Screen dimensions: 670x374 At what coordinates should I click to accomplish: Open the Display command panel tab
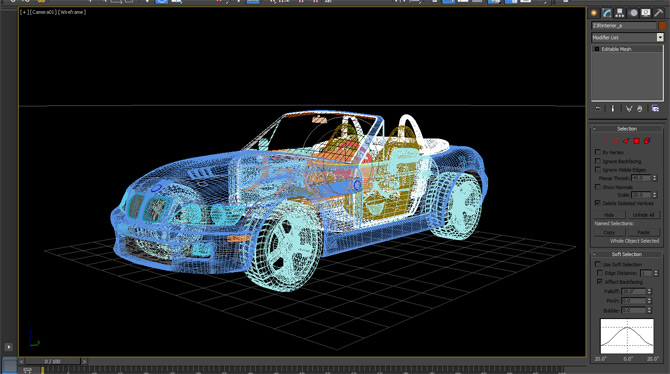click(x=646, y=13)
